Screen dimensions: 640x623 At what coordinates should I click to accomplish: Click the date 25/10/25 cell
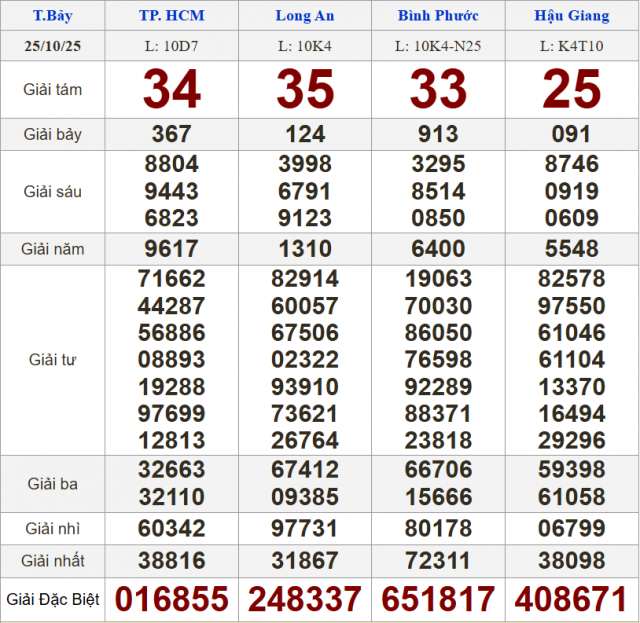(x=52, y=47)
